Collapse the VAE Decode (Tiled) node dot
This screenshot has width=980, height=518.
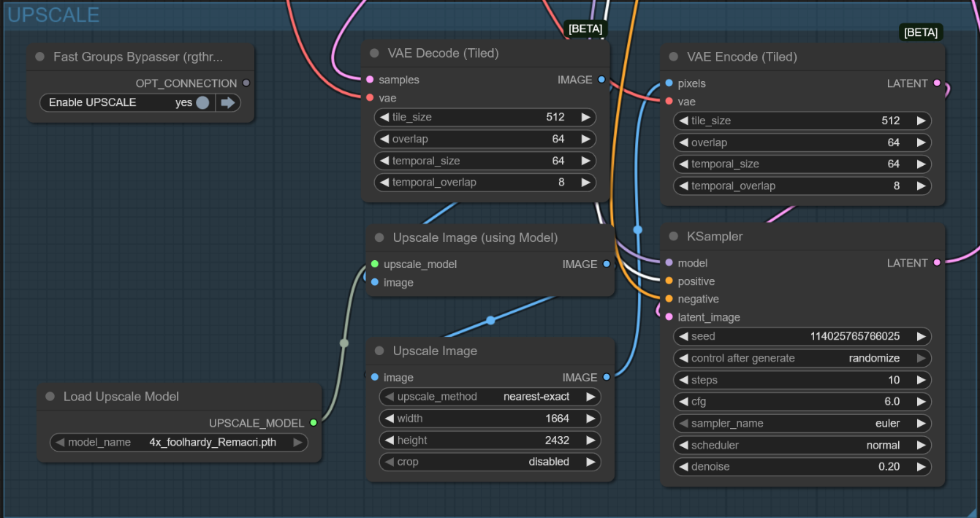pyautogui.click(x=375, y=53)
